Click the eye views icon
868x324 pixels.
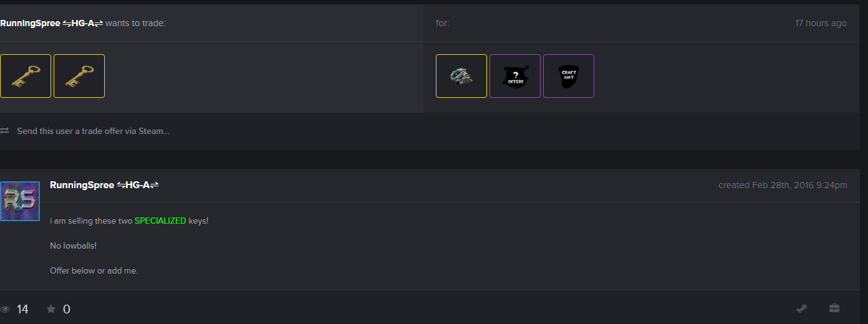click(x=6, y=309)
